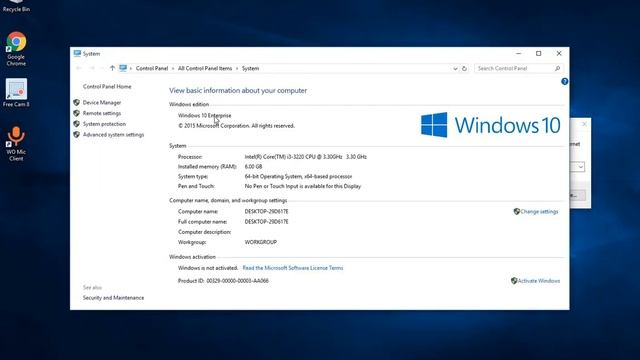
Task: Click the button in the background dialog
Action: tap(578, 195)
